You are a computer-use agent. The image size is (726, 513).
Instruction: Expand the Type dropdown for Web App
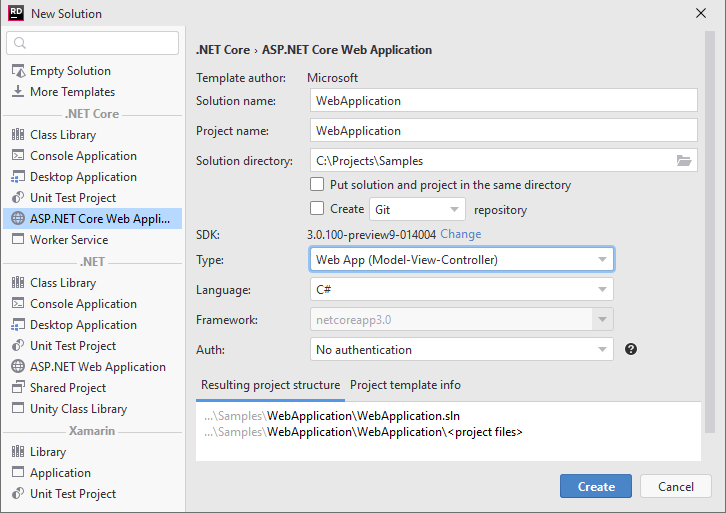point(462,260)
